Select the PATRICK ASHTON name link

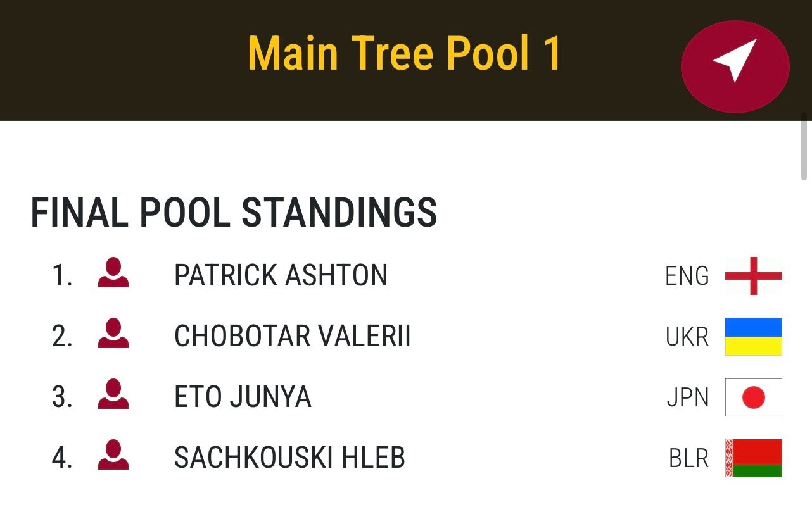click(281, 275)
